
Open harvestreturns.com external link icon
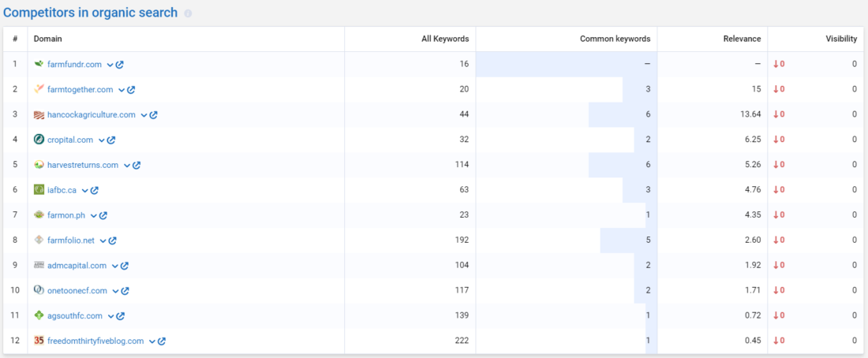[137, 165]
